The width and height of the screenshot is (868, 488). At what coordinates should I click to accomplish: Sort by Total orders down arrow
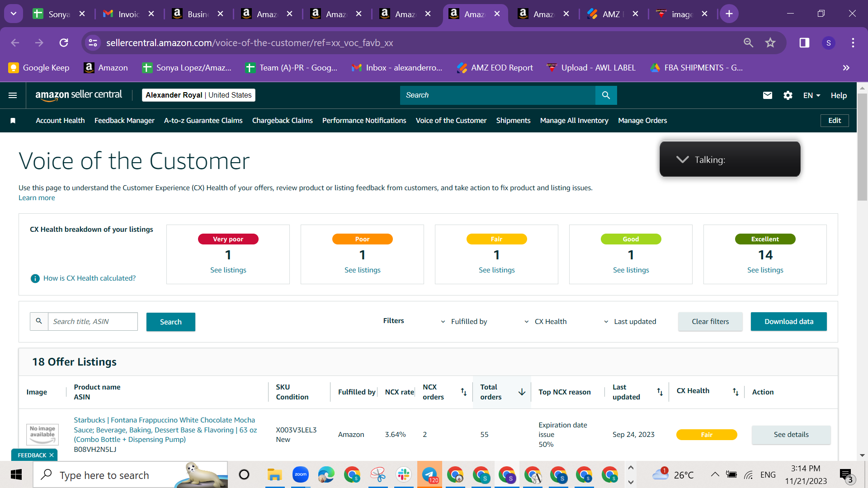pyautogui.click(x=522, y=392)
